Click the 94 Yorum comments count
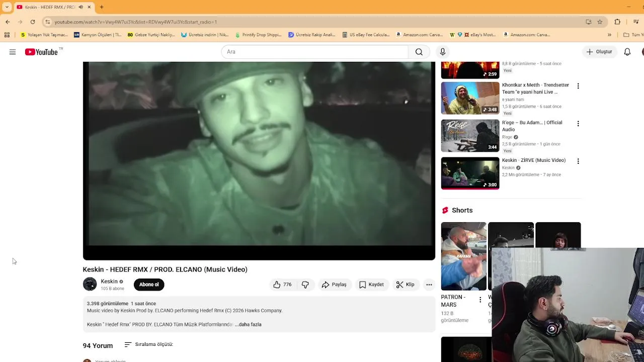Screen dimensions: 644x362 click(x=98, y=345)
